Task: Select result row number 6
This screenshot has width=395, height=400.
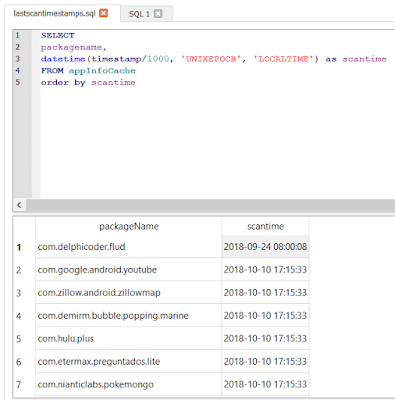Action: (x=19, y=362)
